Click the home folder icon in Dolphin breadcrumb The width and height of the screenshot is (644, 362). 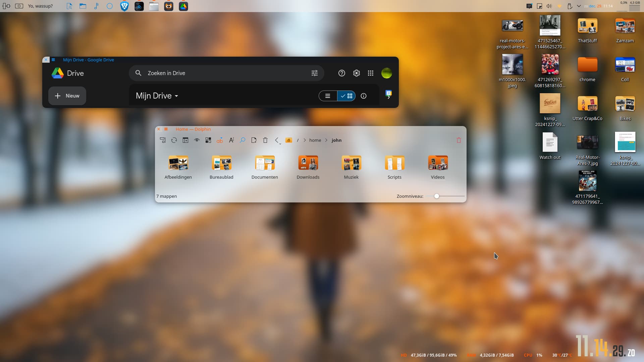289,140
